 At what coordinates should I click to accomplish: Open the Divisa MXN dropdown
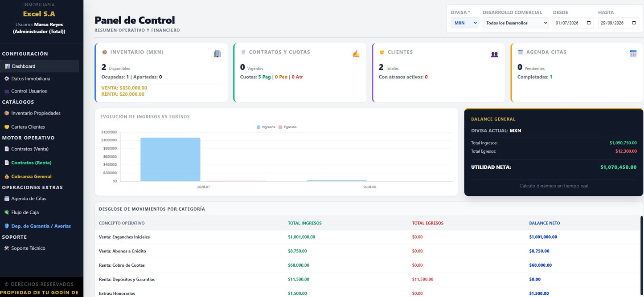point(464,23)
